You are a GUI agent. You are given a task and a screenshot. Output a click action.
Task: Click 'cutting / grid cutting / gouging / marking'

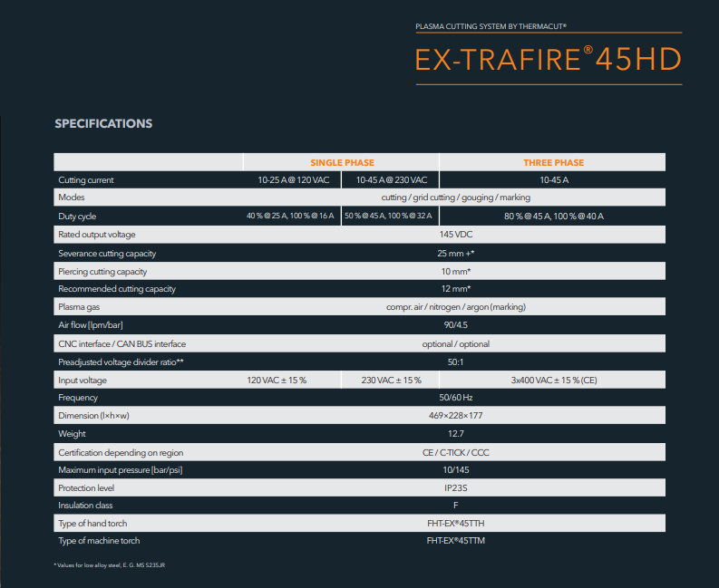point(456,198)
